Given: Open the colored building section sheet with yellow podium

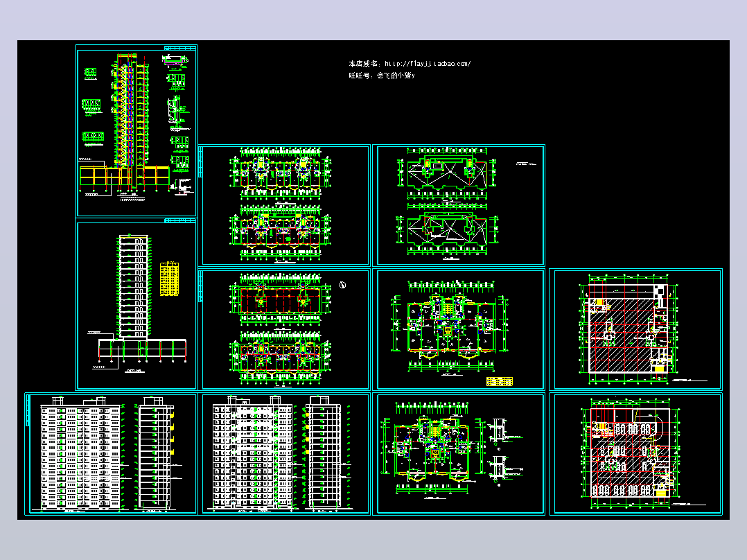Looking at the screenshot, I should pyautogui.click(x=137, y=131).
